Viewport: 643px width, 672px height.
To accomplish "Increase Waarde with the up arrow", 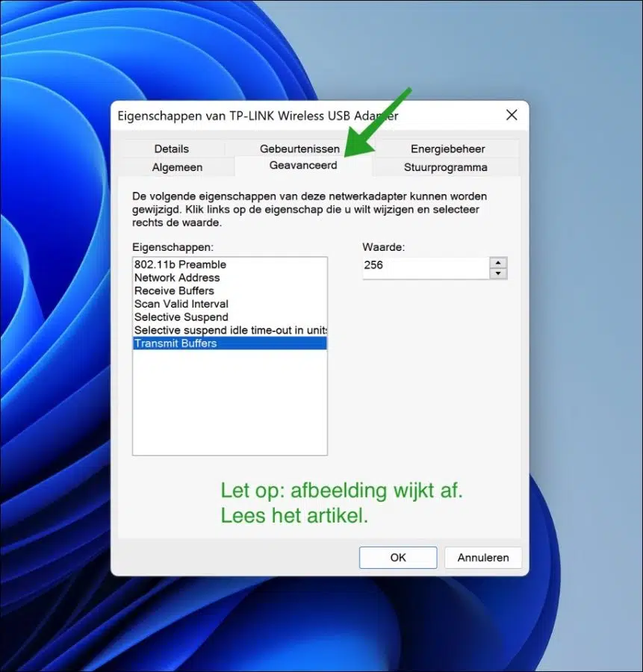I will tap(498, 263).
